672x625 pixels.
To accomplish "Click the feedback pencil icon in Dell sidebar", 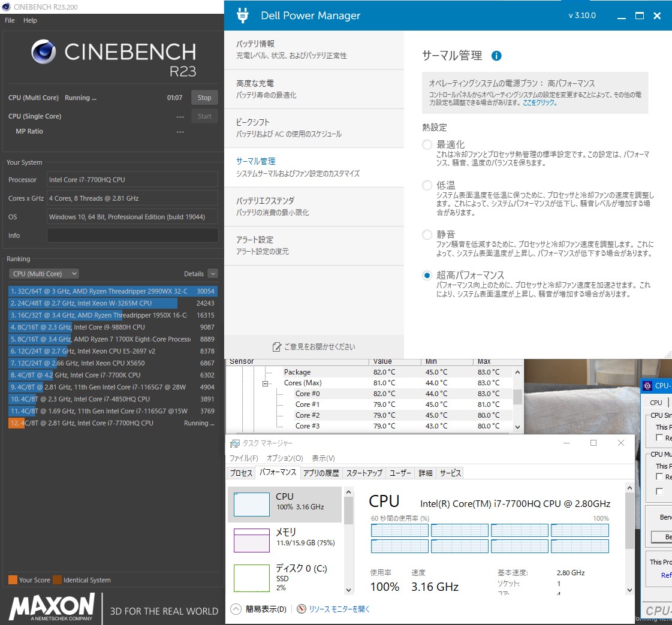I will tap(276, 346).
